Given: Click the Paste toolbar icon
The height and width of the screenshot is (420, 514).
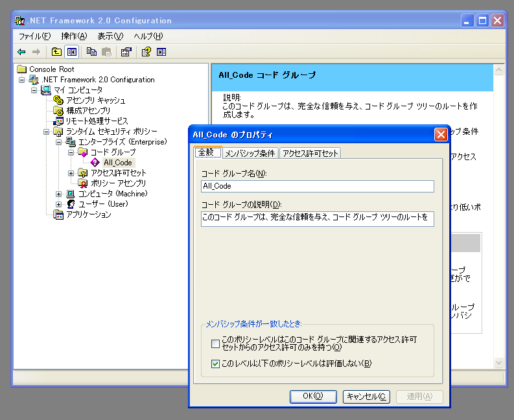Looking at the screenshot, I should click(106, 52).
